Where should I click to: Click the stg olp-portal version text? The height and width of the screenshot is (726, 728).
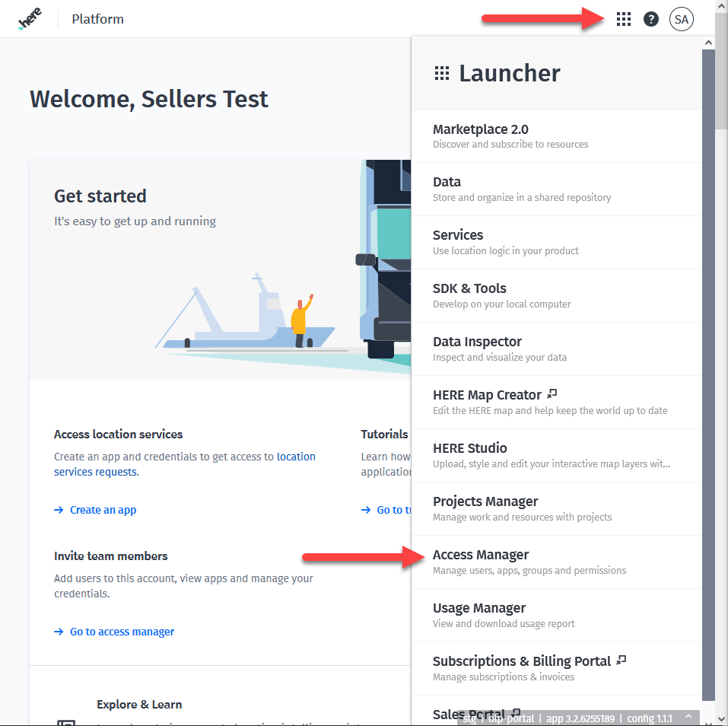567,718
